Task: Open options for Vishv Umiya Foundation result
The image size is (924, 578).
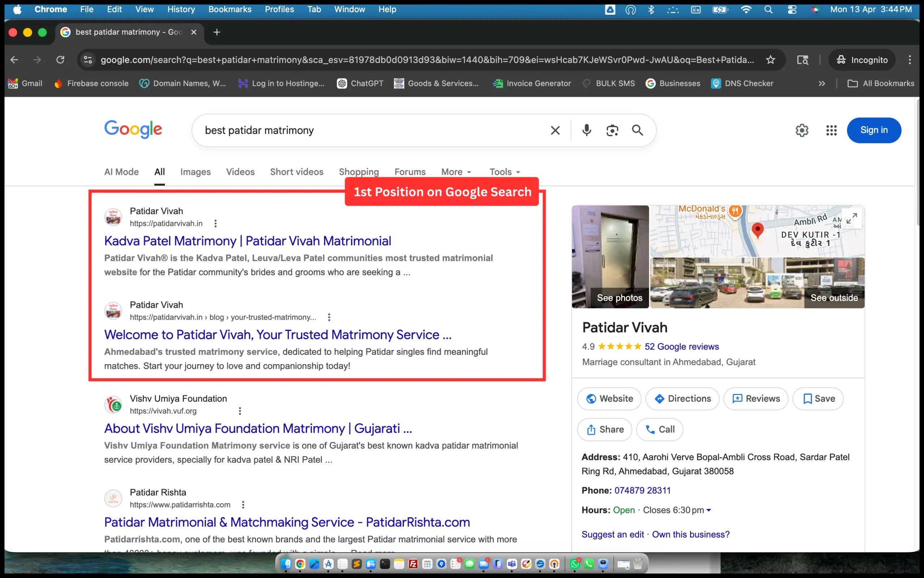Action: coord(240,411)
